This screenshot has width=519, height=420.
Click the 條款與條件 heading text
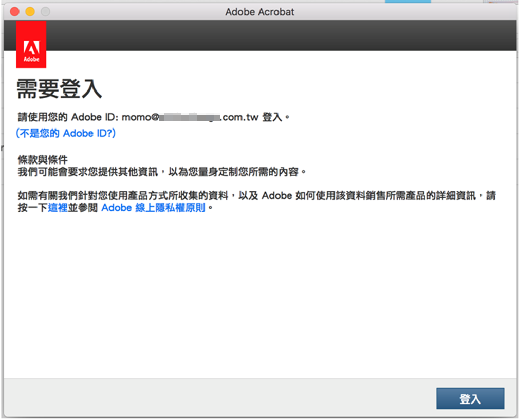click(43, 160)
